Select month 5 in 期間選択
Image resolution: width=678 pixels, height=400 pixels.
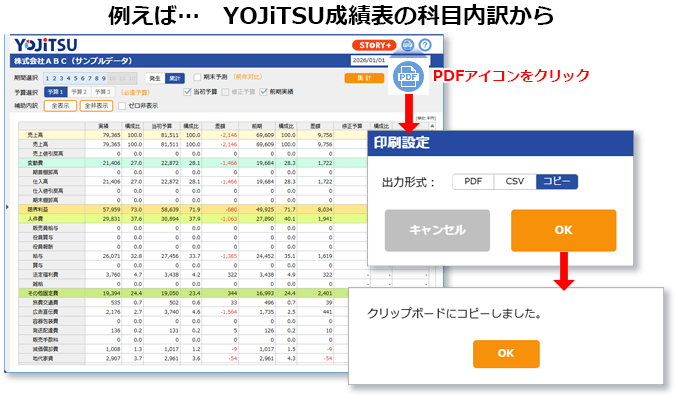click(x=75, y=78)
